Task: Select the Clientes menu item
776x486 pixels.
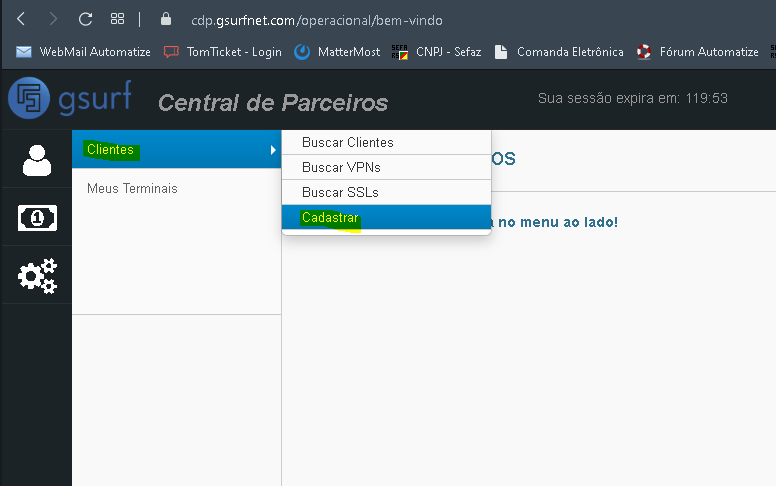Action: [176, 149]
